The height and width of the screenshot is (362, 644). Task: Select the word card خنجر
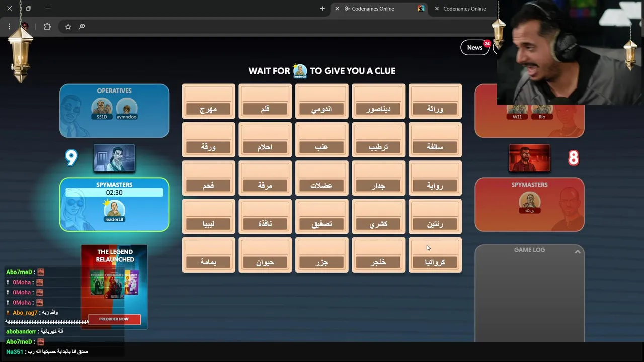point(378,255)
